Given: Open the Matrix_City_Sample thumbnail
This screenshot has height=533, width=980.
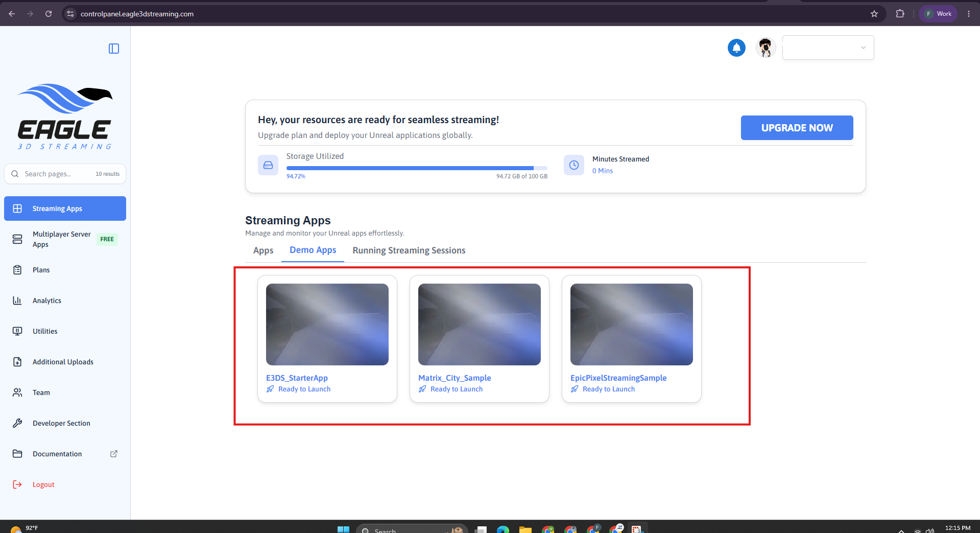Looking at the screenshot, I should tap(480, 325).
